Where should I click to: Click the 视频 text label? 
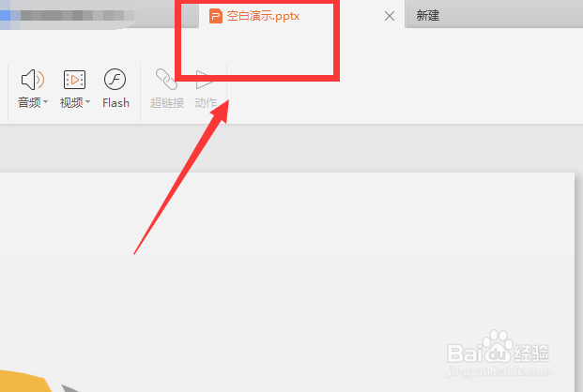tap(71, 102)
